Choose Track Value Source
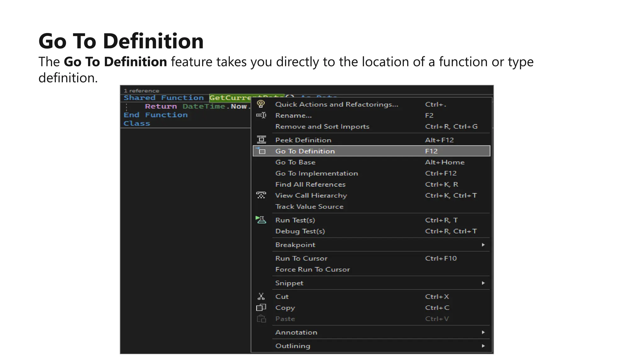The width and height of the screenshot is (644, 362). [371, 206]
